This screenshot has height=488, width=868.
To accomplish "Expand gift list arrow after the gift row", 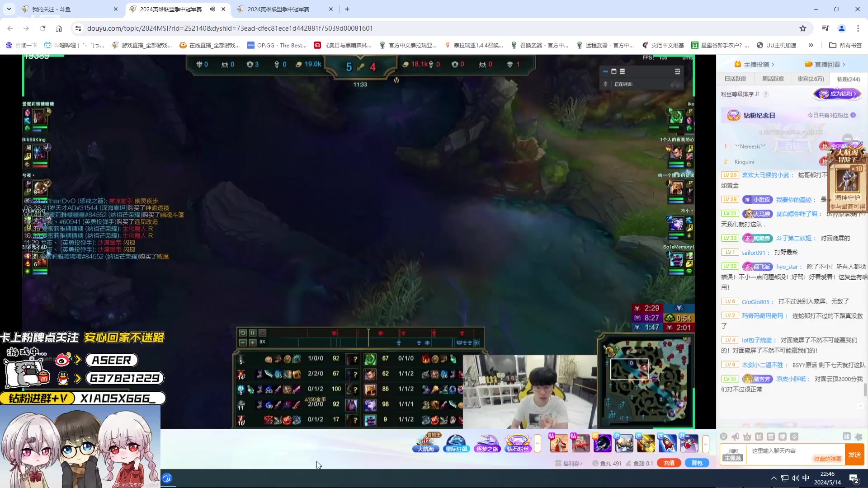I will (x=705, y=443).
